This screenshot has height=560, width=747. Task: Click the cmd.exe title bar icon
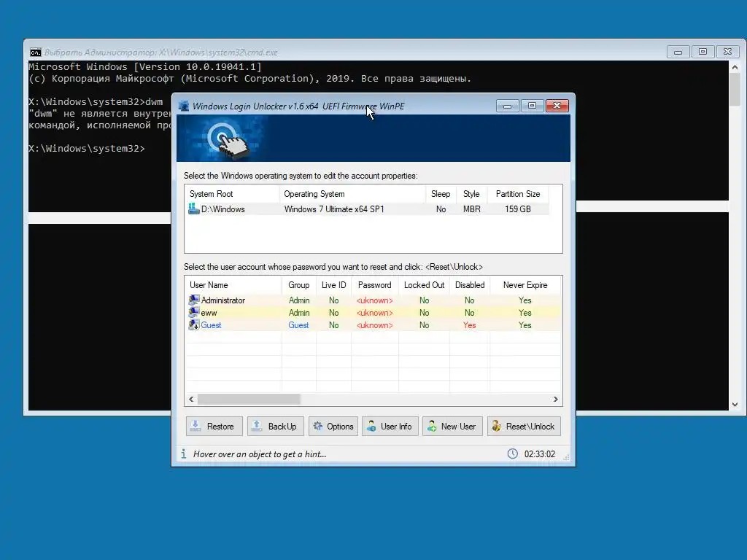pos(36,52)
